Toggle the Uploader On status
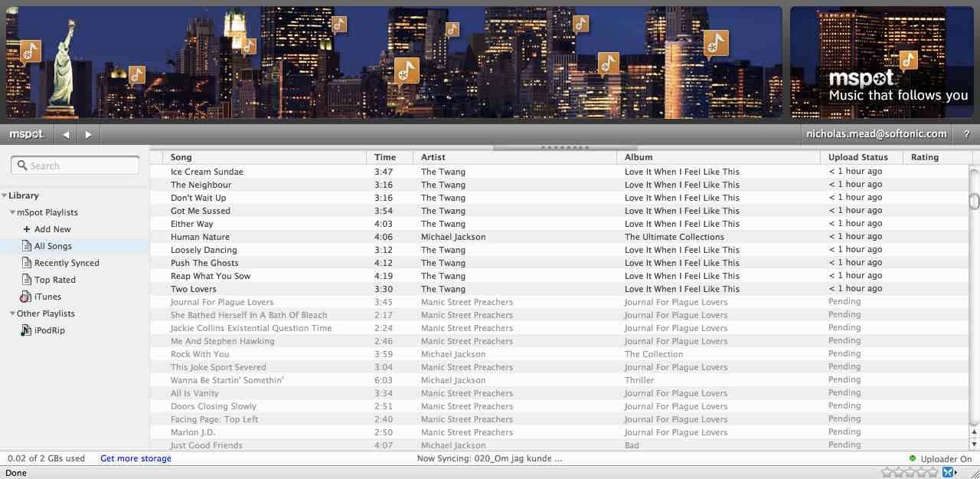 (946, 459)
